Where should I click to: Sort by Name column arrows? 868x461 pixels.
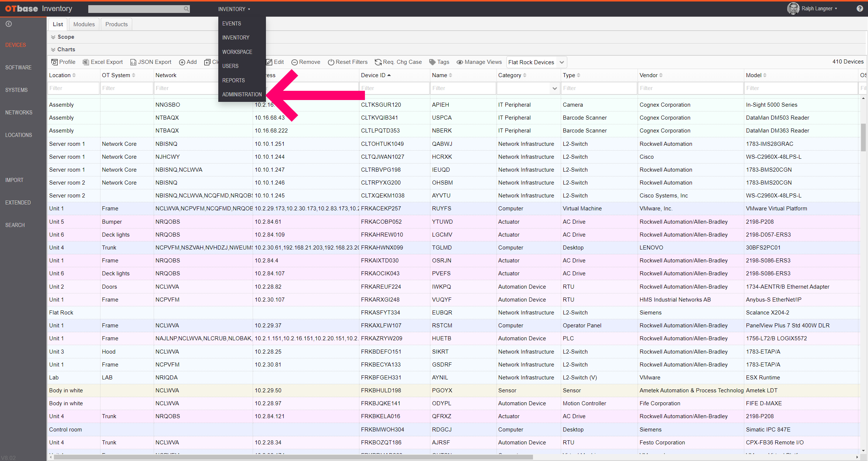tap(450, 75)
